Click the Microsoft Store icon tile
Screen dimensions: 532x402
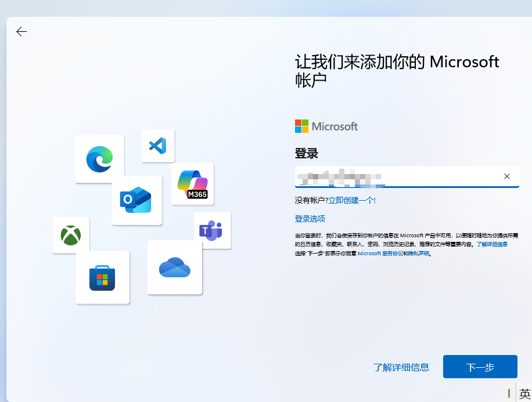[102, 278]
